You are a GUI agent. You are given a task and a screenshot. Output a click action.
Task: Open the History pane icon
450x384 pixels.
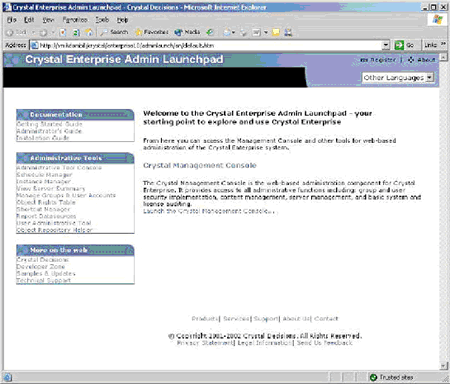pyautogui.click(x=210, y=32)
